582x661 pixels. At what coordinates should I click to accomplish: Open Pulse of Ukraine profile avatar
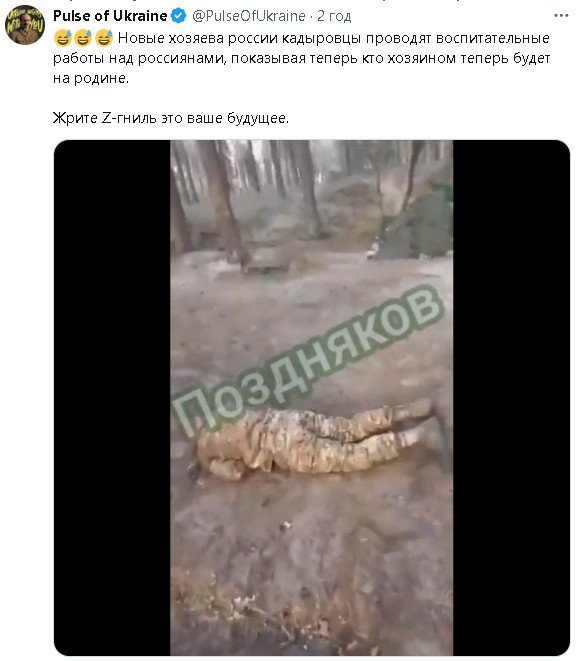coord(24,25)
